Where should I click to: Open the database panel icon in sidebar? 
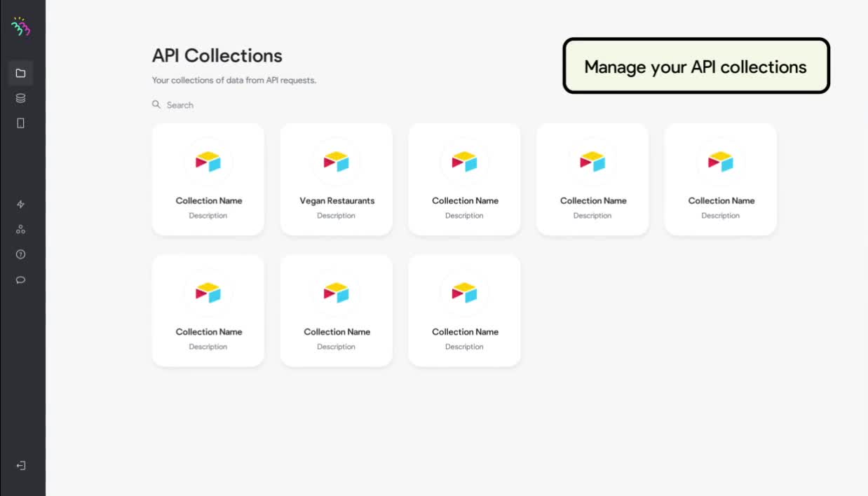(21, 98)
